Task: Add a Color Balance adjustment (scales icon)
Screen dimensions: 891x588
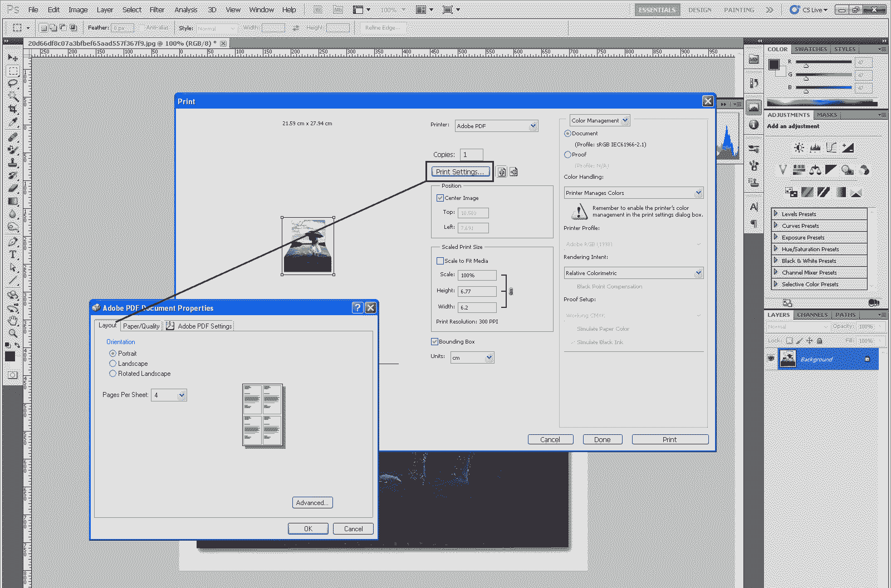Action: tap(815, 170)
